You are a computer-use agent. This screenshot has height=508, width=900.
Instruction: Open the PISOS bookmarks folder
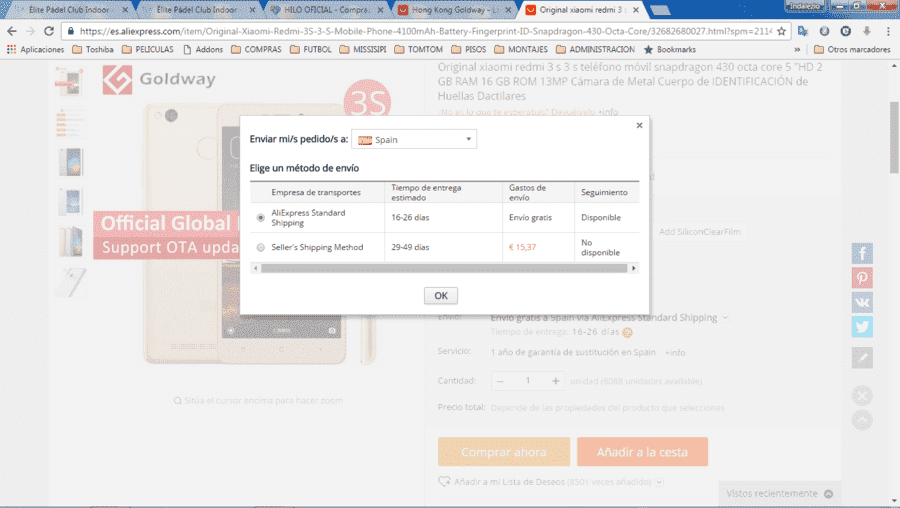point(468,49)
